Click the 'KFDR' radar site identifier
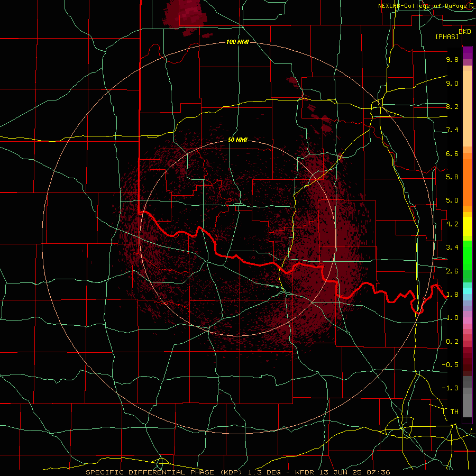Screen dimensions: 476x476 (x=306, y=472)
